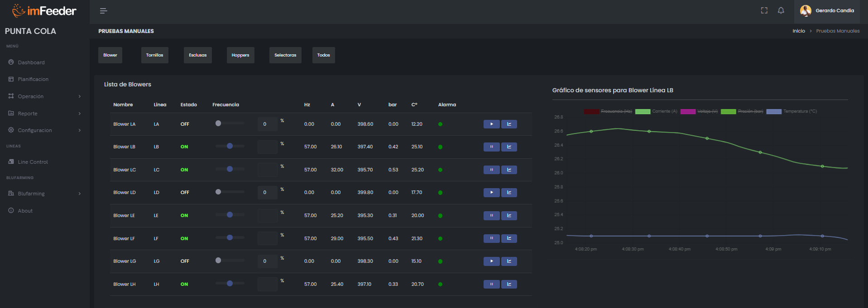
Task: Toggle Voltaje (V) series in chart legend
Action: click(x=699, y=111)
